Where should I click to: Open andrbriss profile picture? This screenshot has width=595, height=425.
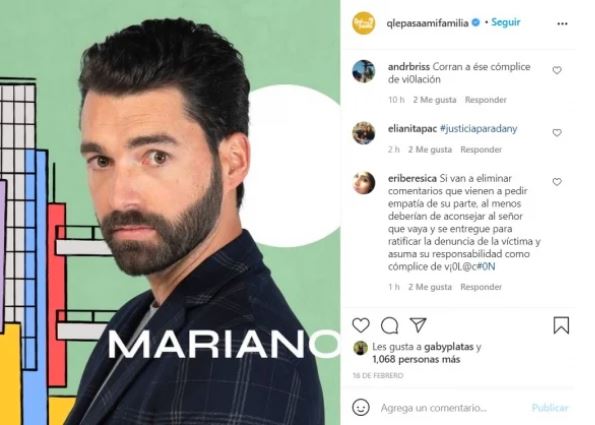364,71
